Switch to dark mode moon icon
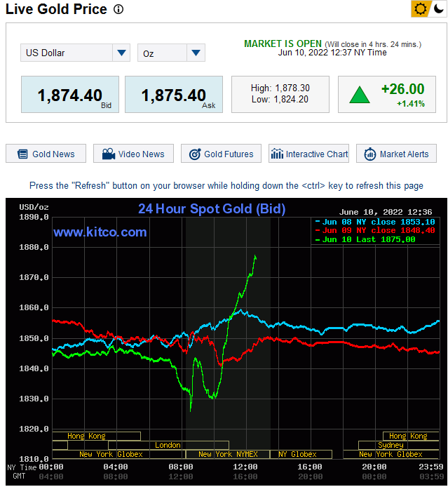The image size is (448, 487). pyautogui.click(x=438, y=8)
